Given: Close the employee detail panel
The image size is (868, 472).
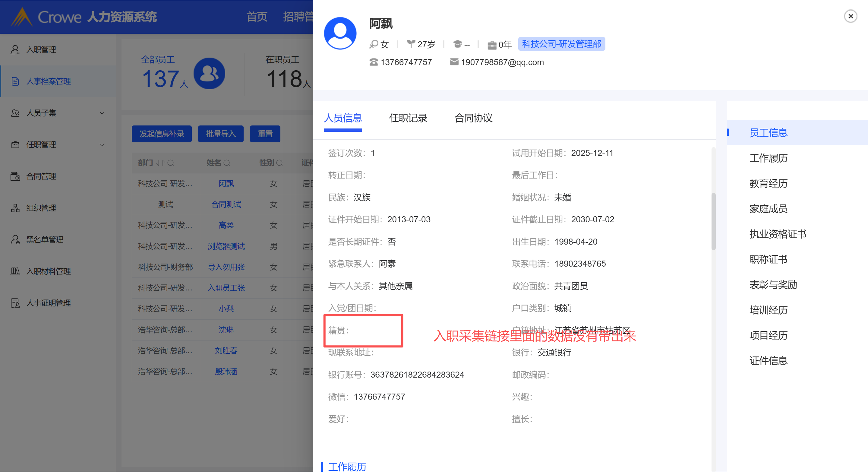Looking at the screenshot, I should point(850,16).
